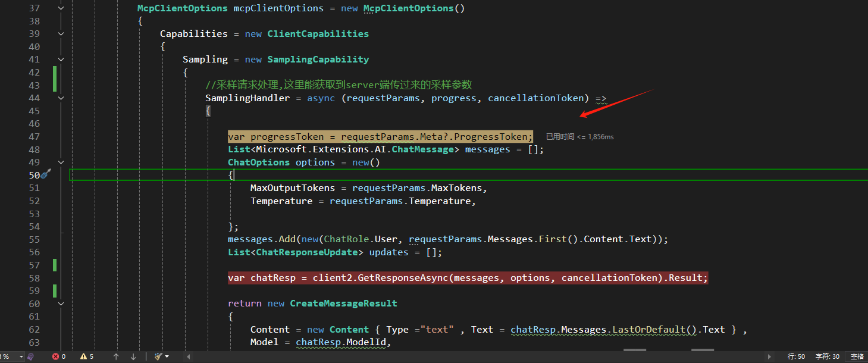
Task: Click the left-pointing arrow near the bottom scrollbar
Action: 189,356
